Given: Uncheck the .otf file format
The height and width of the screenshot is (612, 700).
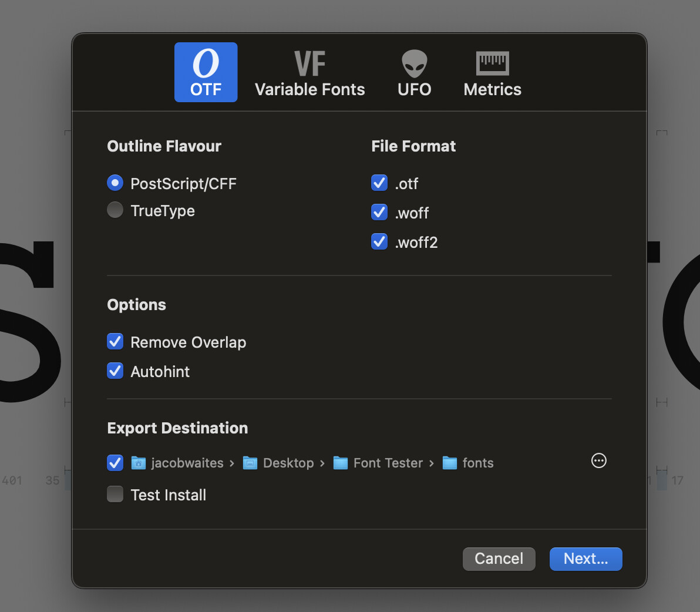Looking at the screenshot, I should click(x=379, y=183).
